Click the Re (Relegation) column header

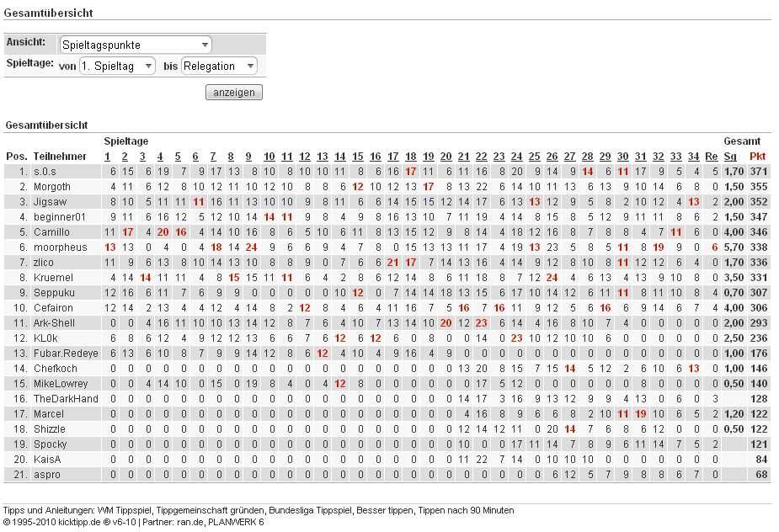pos(712,157)
